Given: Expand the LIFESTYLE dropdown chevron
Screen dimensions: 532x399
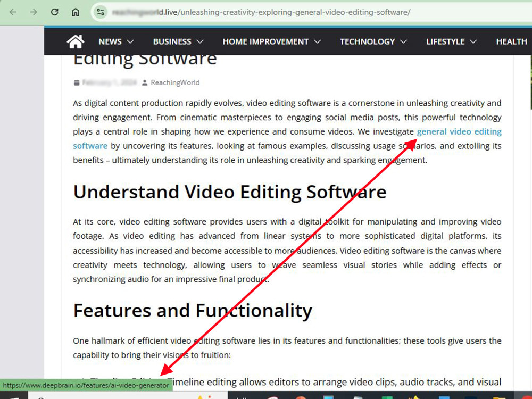Looking at the screenshot, I should pyautogui.click(x=473, y=41).
